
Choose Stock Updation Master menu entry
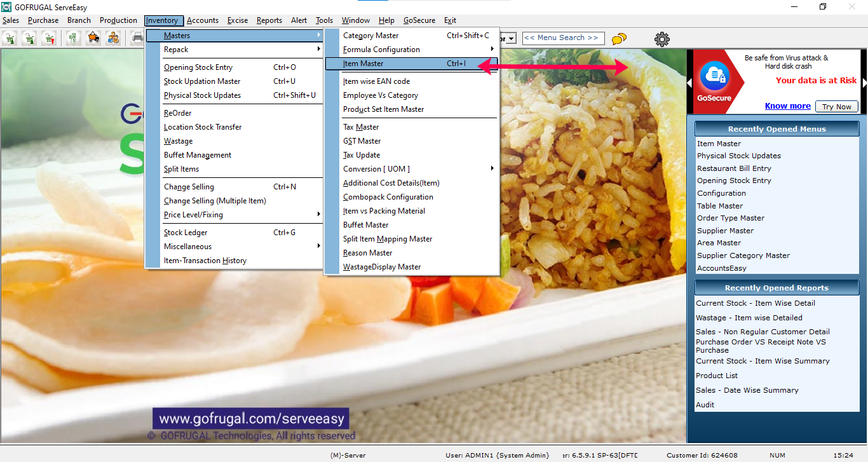(x=234, y=81)
